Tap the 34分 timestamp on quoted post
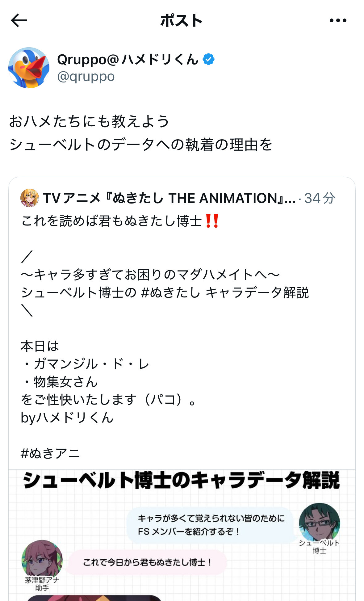 click(320, 198)
